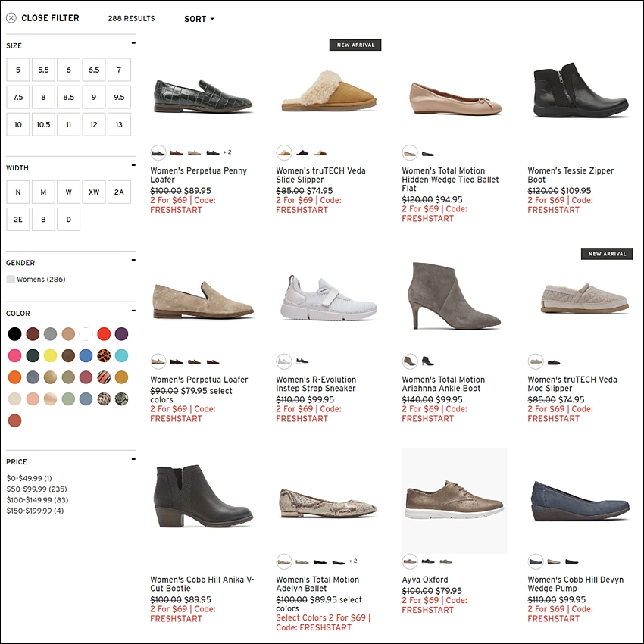Image resolution: width=644 pixels, height=644 pixels.
Task: Pick black variant of Ariahnna Ankle Boot
Action: (x=428, y=361)
